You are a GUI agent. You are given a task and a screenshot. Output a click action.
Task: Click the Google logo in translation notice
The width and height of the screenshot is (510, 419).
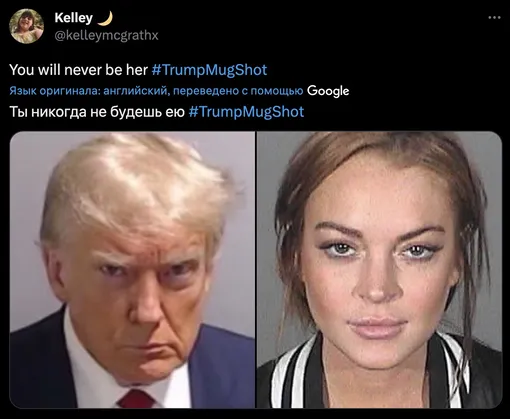click(x=328, y=91)
